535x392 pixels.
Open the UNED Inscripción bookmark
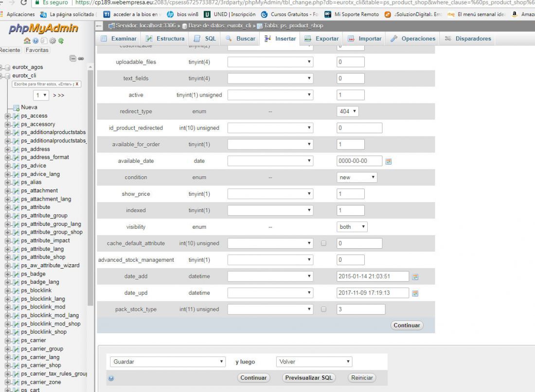(x=230, y=14)
